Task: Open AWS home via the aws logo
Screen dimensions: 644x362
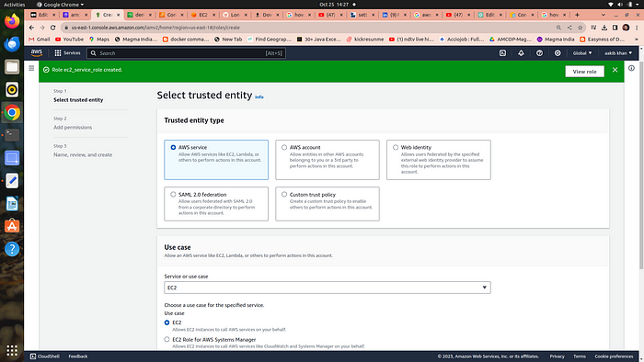Action: point(37,53)
